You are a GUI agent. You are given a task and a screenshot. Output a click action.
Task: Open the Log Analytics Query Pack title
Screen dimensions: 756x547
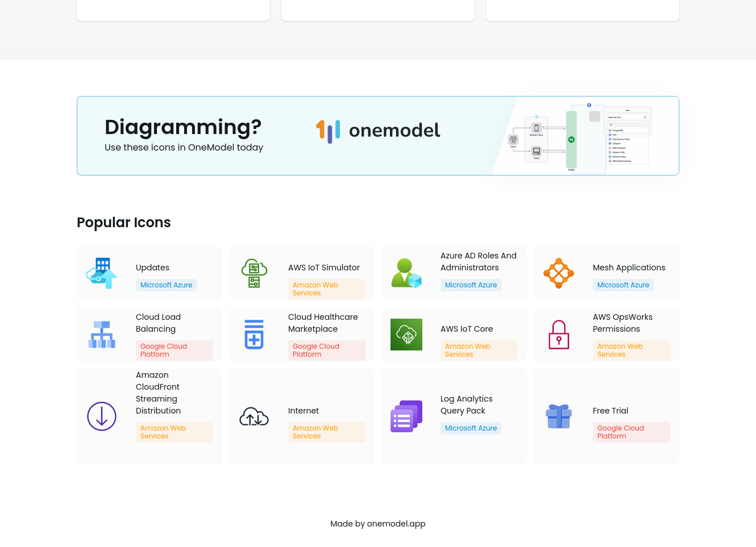(467, 405)
